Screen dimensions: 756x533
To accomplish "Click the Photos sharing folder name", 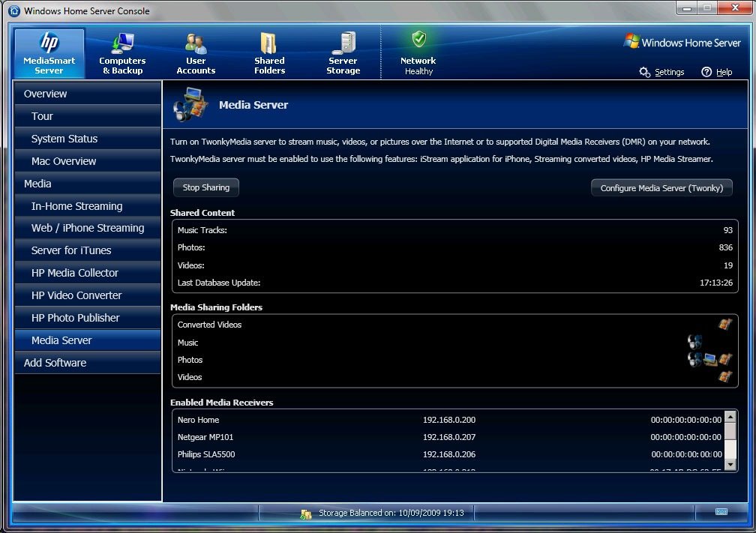I will [x=190, y=360].
